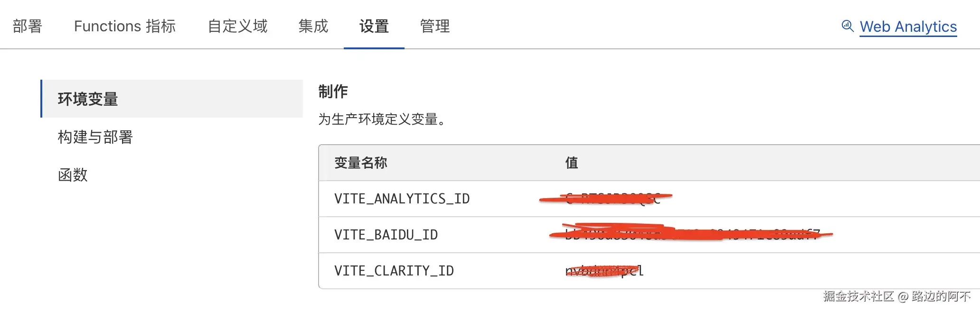Click the redacted value of VITE_CLARITY_ID
Screen dimensions: 980x312
604,271
